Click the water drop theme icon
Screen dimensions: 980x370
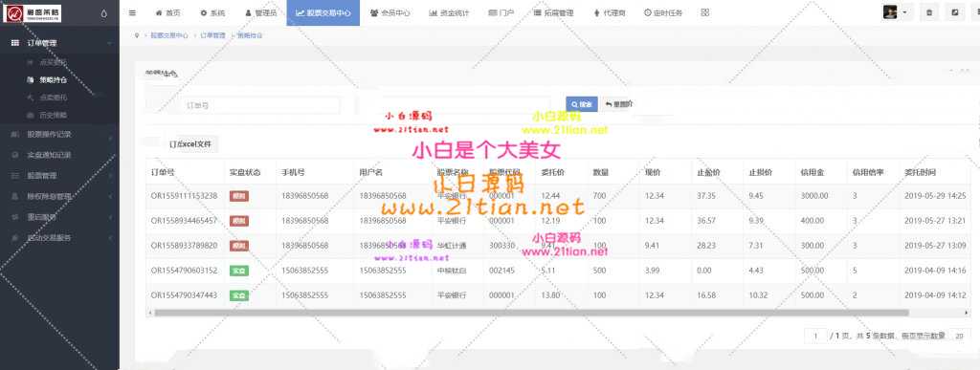click(103, 12)
